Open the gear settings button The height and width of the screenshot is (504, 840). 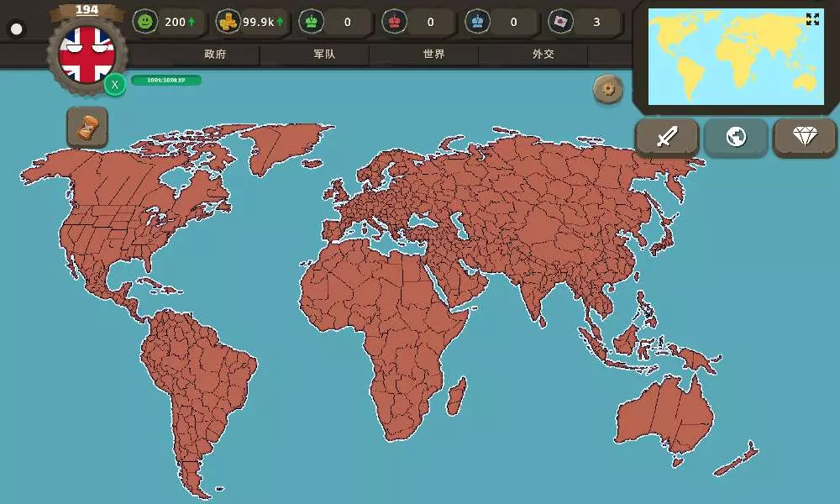tap(608, 89)
